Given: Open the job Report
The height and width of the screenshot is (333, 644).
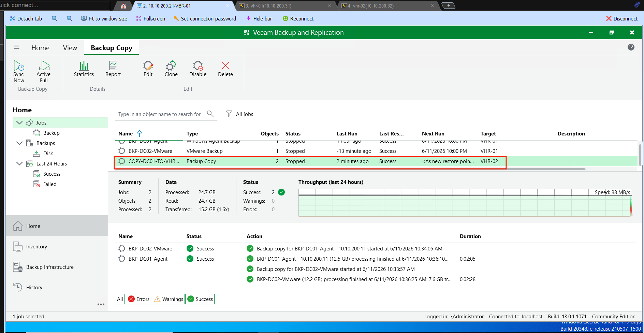Looking at the screenshot, I should 113,69.
